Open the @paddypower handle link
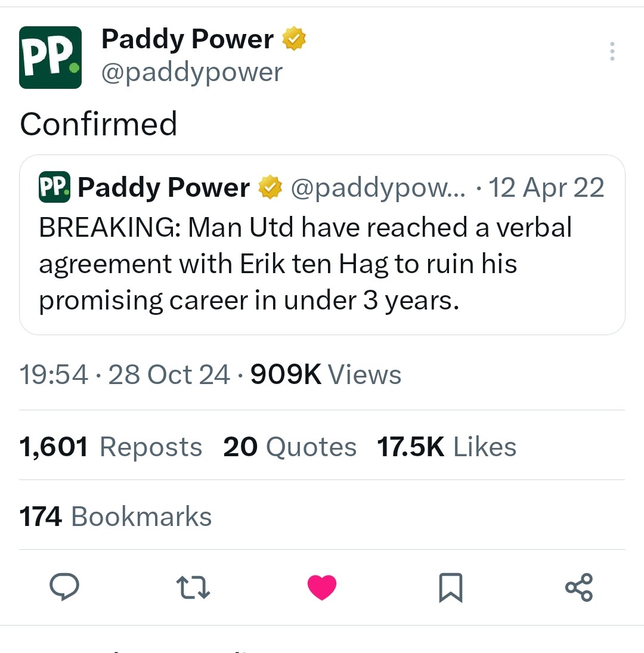644x653 pixels. (191, 73)
